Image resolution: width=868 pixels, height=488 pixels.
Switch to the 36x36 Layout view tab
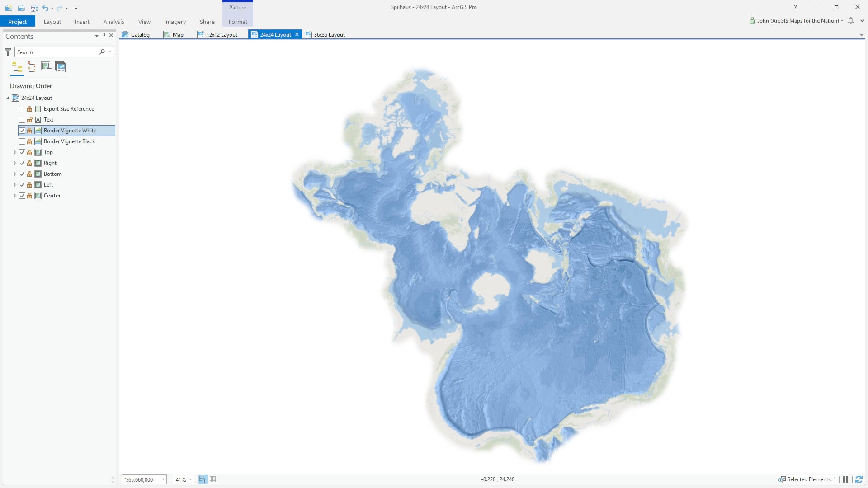point(329,35)
